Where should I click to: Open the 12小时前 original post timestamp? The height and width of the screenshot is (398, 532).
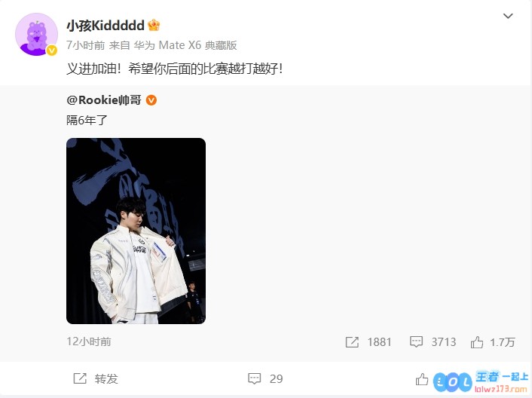(89, 341)
